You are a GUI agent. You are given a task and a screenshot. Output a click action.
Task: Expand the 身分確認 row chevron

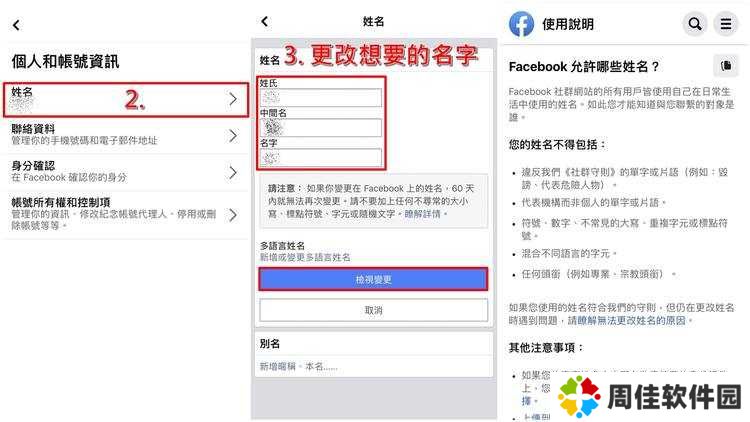point(233,172)
